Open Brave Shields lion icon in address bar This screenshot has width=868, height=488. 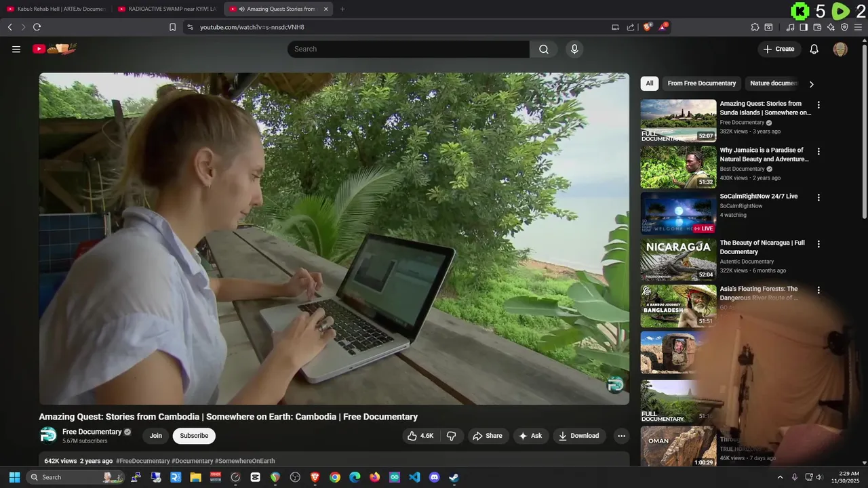coord(648,27)
